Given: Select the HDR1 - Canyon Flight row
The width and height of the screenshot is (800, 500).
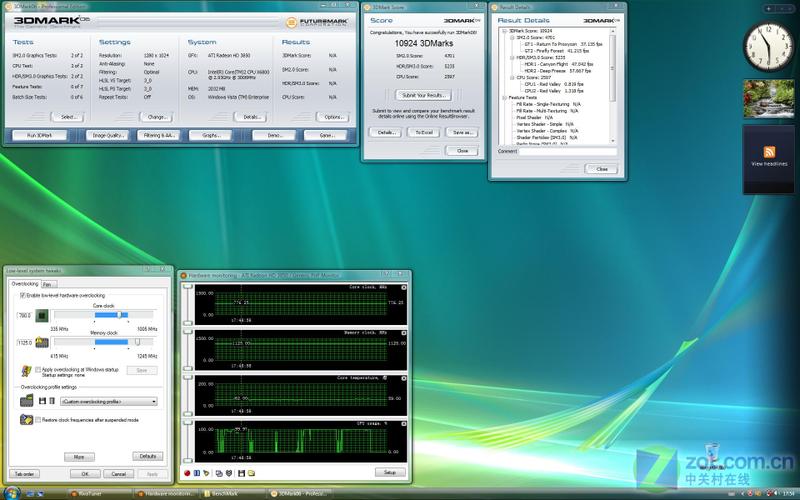Looking at the screenshot, I should (559, 64).
